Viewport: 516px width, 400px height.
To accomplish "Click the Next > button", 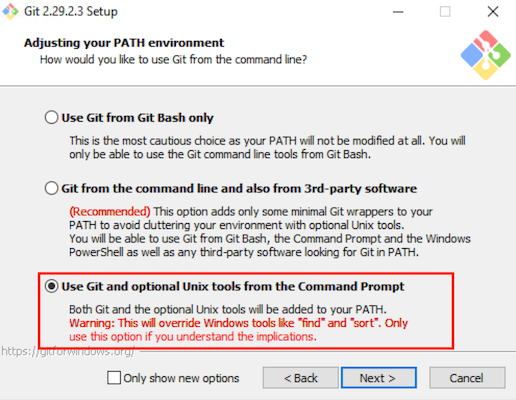I will click(x=379, y=378).
